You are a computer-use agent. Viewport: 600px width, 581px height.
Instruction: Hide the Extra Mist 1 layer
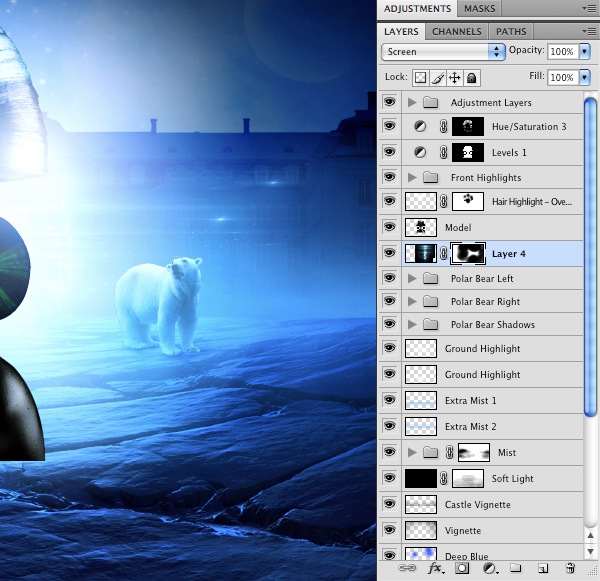[390, 400]
